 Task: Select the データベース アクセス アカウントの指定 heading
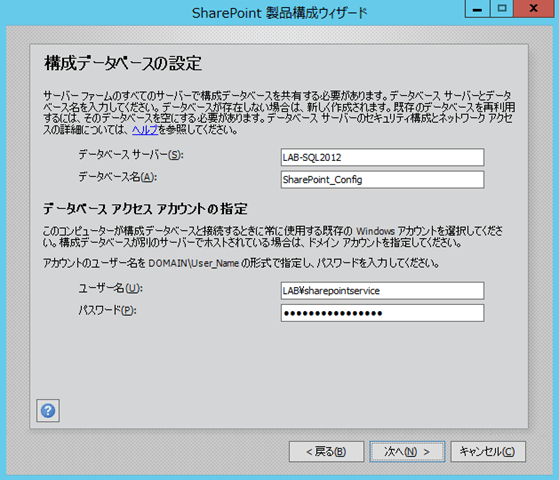tap(145, 209)
